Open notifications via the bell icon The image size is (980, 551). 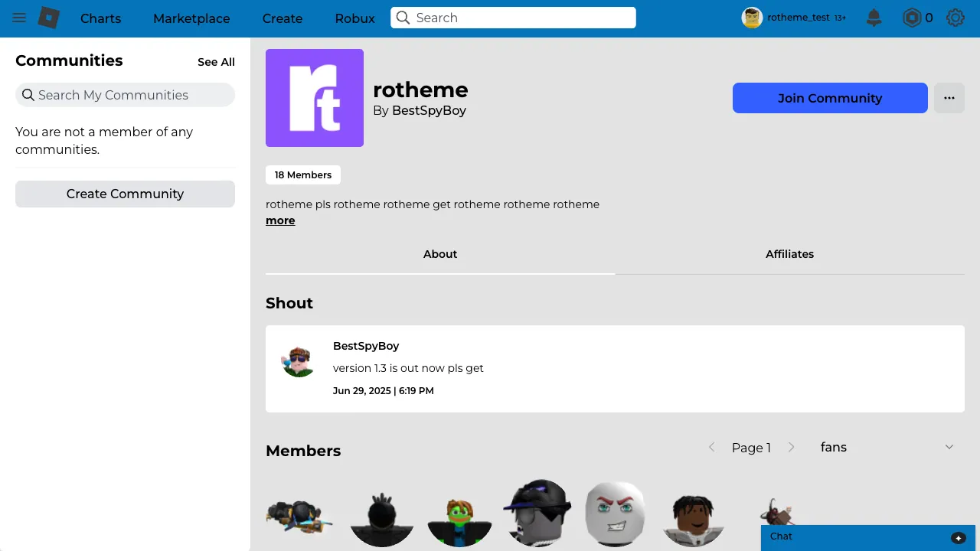point(874,17)
